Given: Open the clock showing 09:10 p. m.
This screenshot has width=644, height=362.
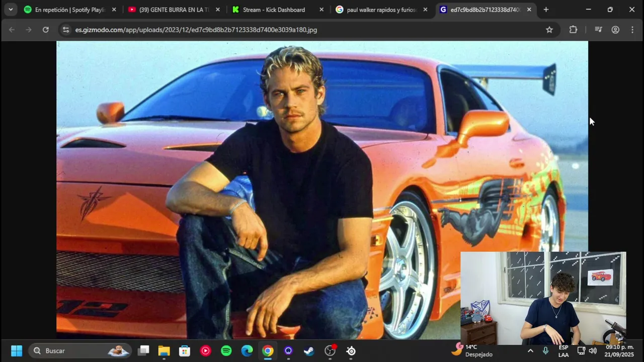Looking at the screenshot, I should (619, 350).
